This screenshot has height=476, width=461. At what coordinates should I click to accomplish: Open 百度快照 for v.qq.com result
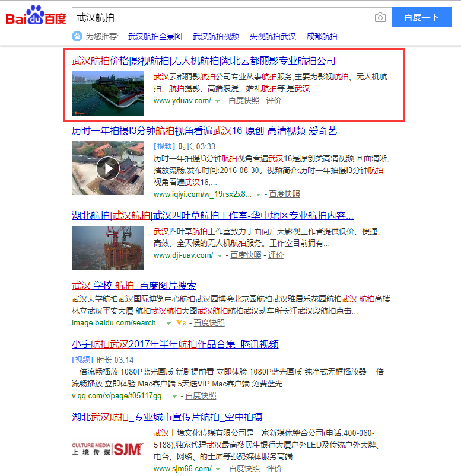click(x=201, y=395)
